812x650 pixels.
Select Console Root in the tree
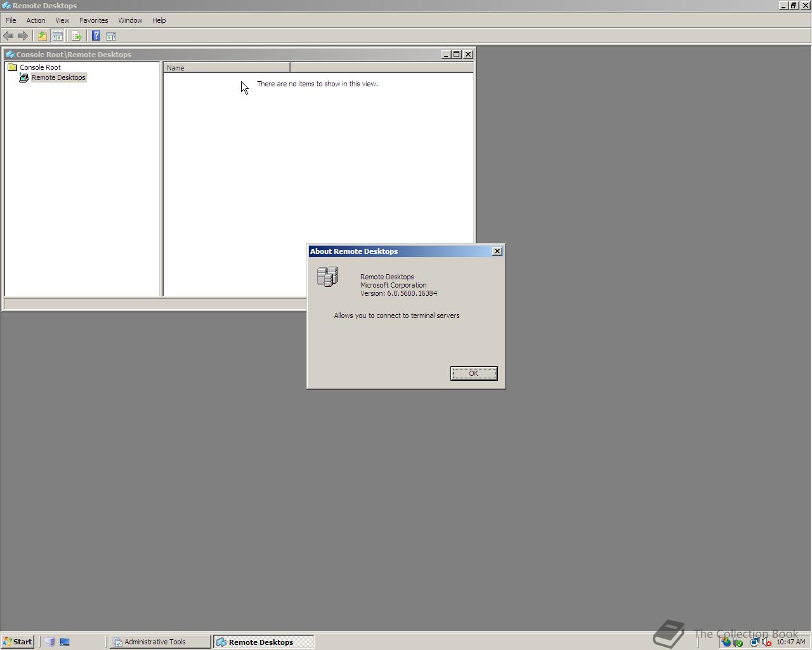(x=40, y=67)
